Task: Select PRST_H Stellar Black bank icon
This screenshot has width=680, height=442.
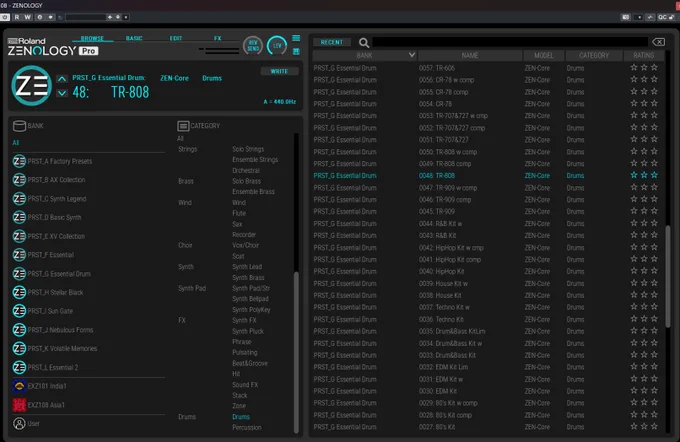Action: click(19, 292)
